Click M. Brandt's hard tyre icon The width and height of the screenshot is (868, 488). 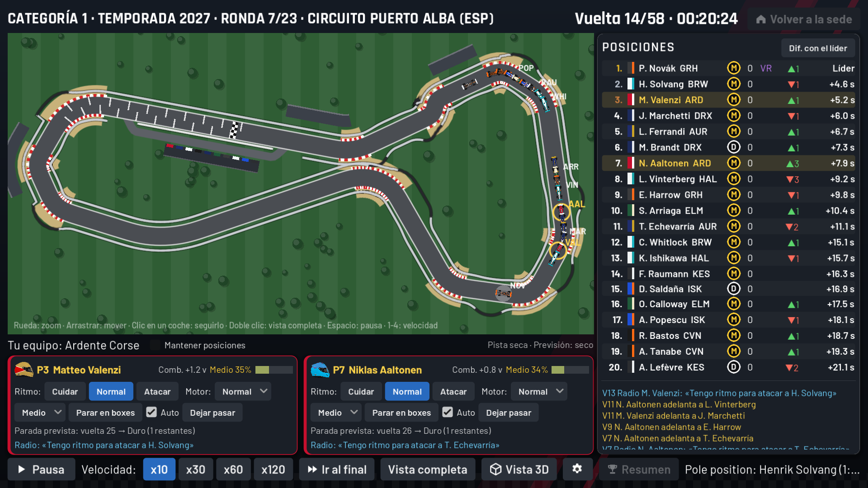pos(733,147)
